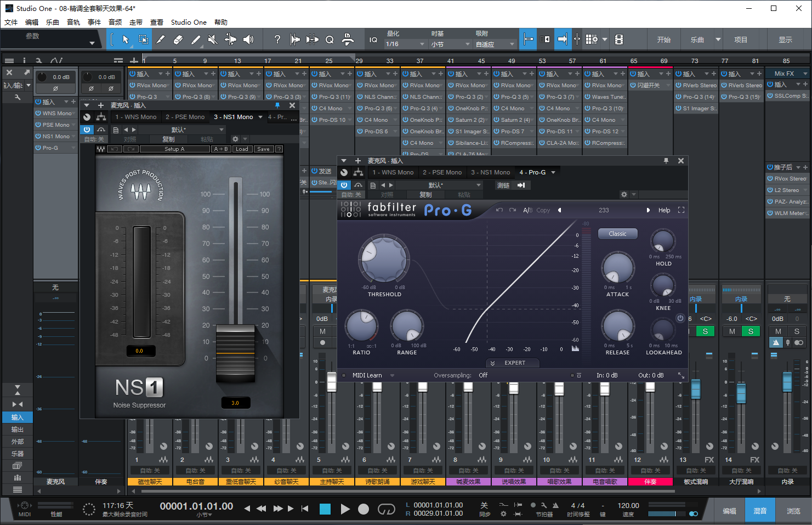
Task: Toggle Pro-G plugin power bypass button
Action: pos(344,185)
